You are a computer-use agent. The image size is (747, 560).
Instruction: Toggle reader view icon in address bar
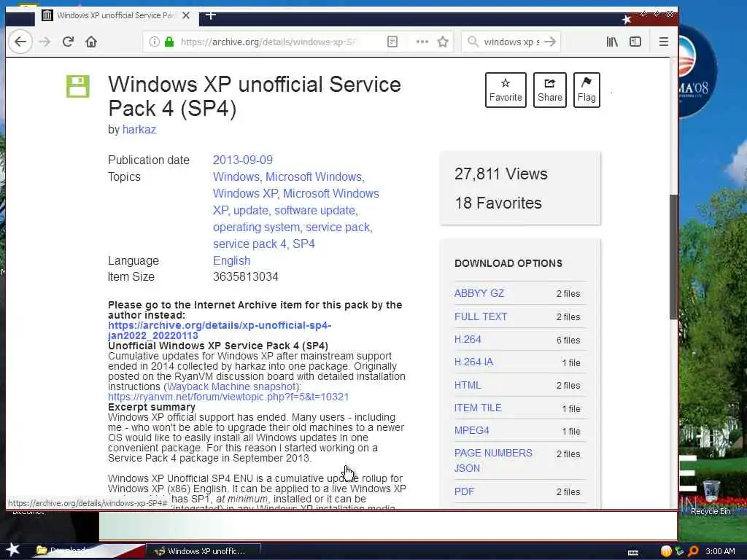[392, 42]
